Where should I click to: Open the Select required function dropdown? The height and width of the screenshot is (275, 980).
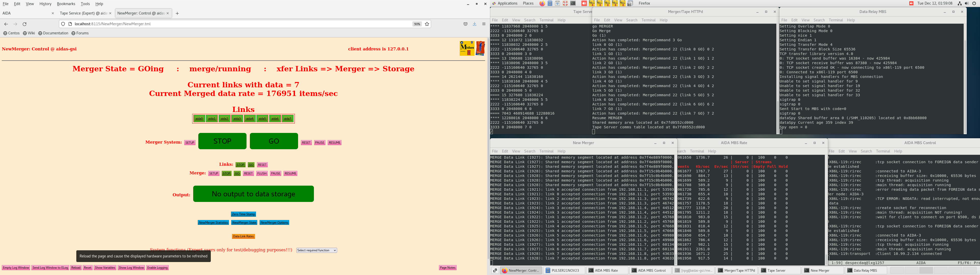pos(316,250)
